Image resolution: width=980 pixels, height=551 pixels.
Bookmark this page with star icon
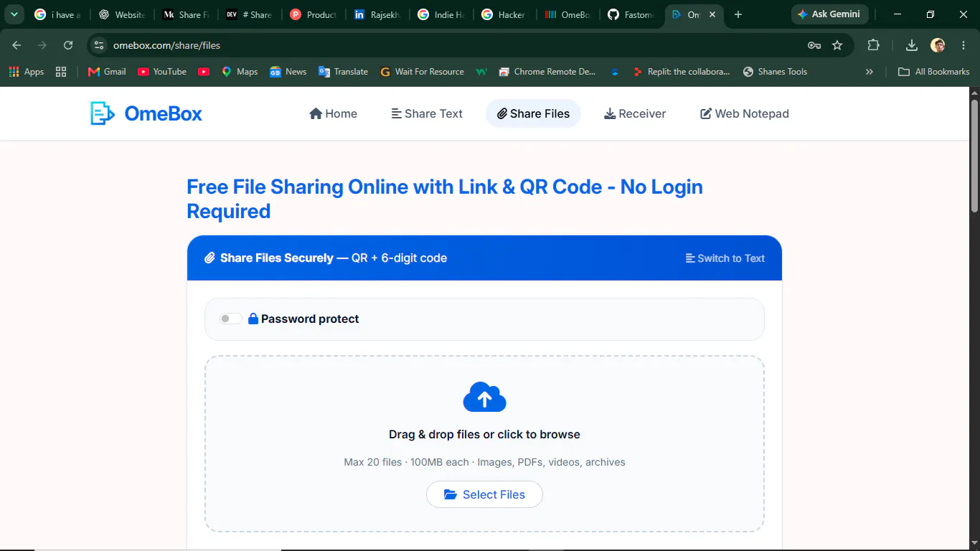[837, 45]
